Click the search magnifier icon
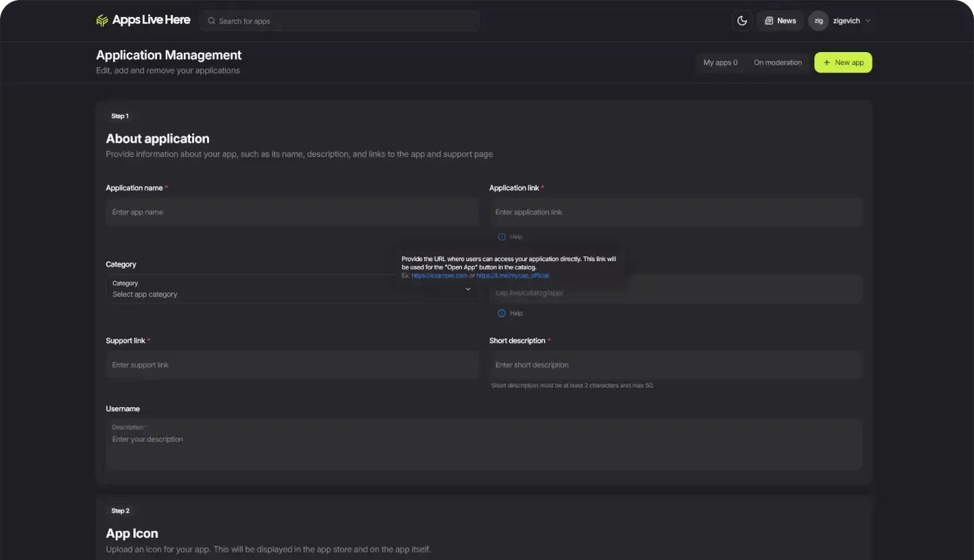Image resolution: width=974 pixels, height=560 pixels. point(212,21)
